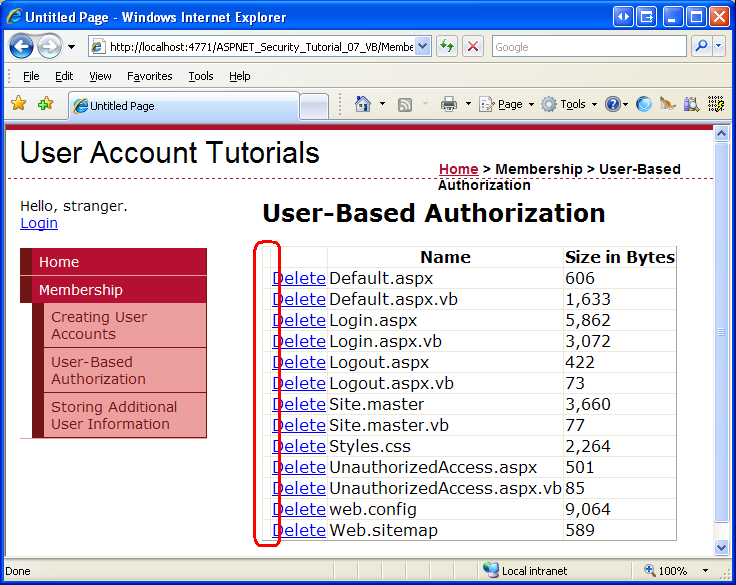
Task: Open Favorites Center star icon
Action: click(x=19, y=104)
